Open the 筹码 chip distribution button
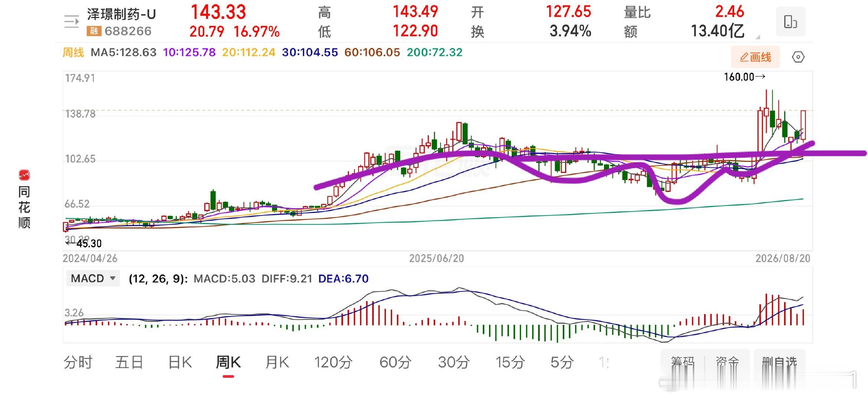The image size is (868, 400). pyautogui.click(x=683, y=361)
